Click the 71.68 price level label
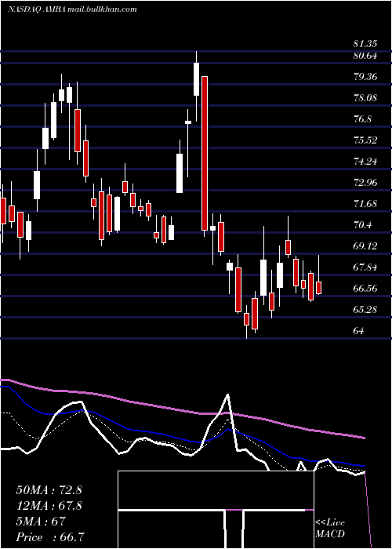 [x=365, y=203]
